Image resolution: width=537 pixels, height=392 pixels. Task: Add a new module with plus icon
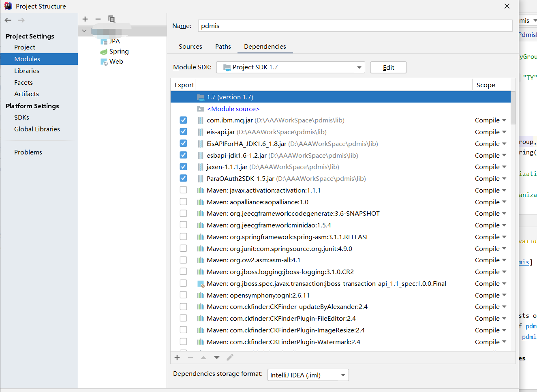tap(85, 19)
